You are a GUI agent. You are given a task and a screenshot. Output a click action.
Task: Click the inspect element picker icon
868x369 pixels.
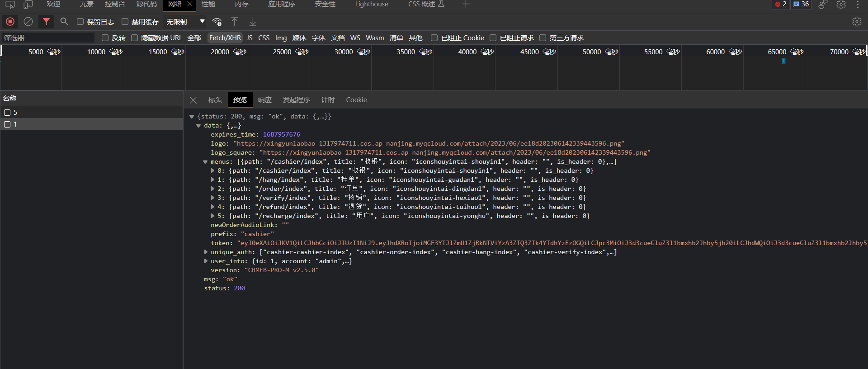[10, 5]
